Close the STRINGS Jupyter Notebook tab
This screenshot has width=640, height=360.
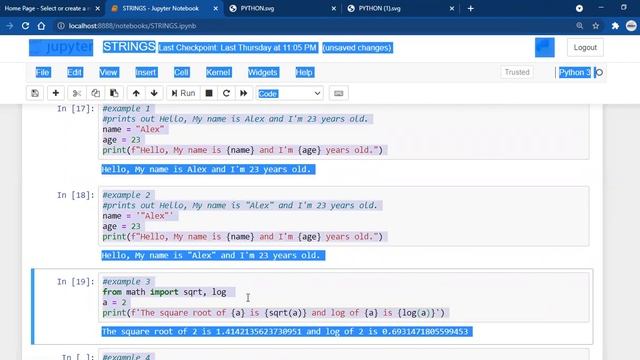(x=216, y=9)
